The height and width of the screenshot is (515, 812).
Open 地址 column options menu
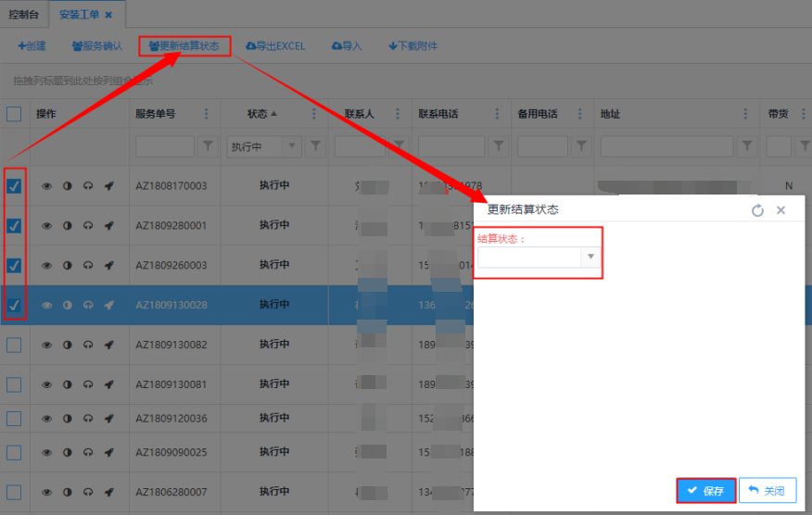pyautogui.click(x=746, y=115)
